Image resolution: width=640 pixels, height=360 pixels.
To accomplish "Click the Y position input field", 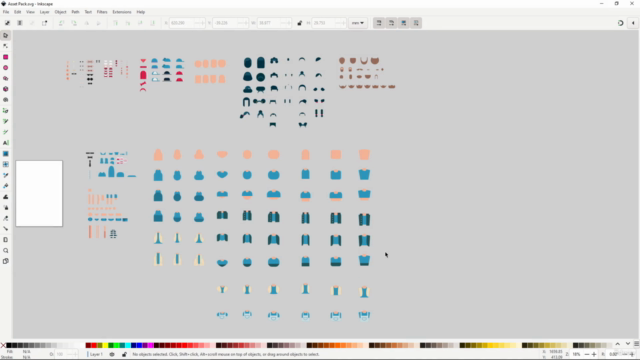I will point(230,23).
